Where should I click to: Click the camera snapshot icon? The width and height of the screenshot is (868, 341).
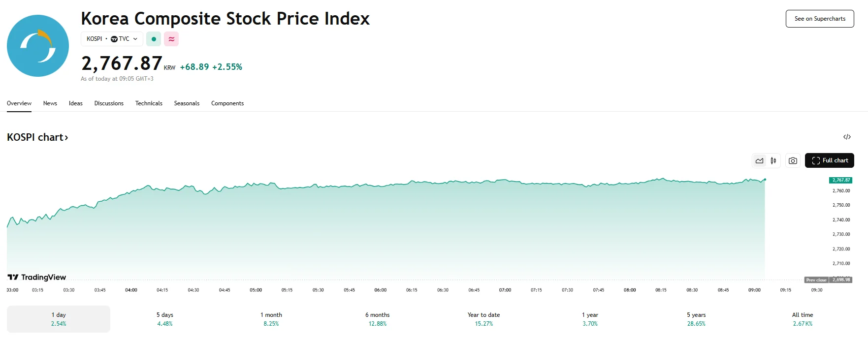pyautogui.click(x=792, y=160)
